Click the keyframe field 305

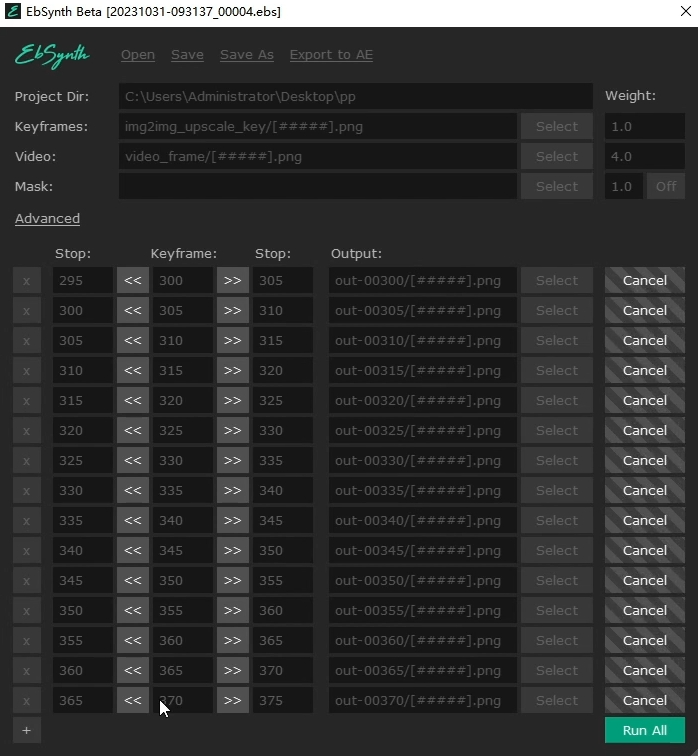pos(183,310)
